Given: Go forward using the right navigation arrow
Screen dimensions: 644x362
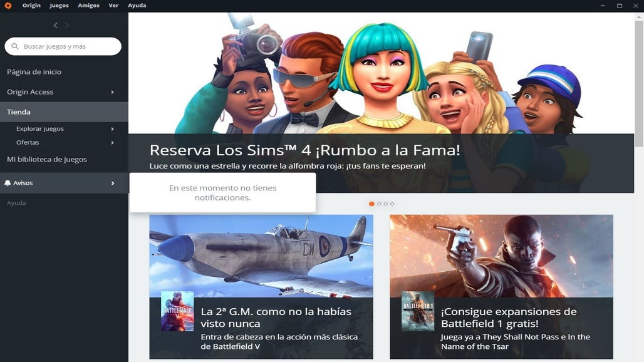Looking at the screenshot, I should 68,26.
